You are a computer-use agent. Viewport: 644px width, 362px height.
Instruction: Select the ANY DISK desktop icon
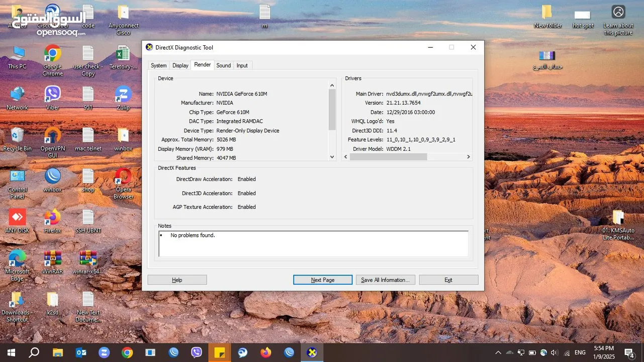[17, 221]
